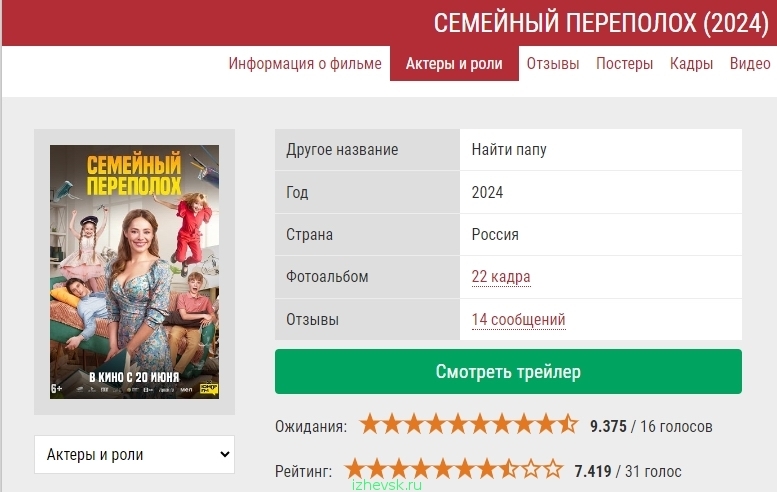The image size is (777, 492).
Task: Click the Семейный переполох (2024) page title
Action: [601, 23]
